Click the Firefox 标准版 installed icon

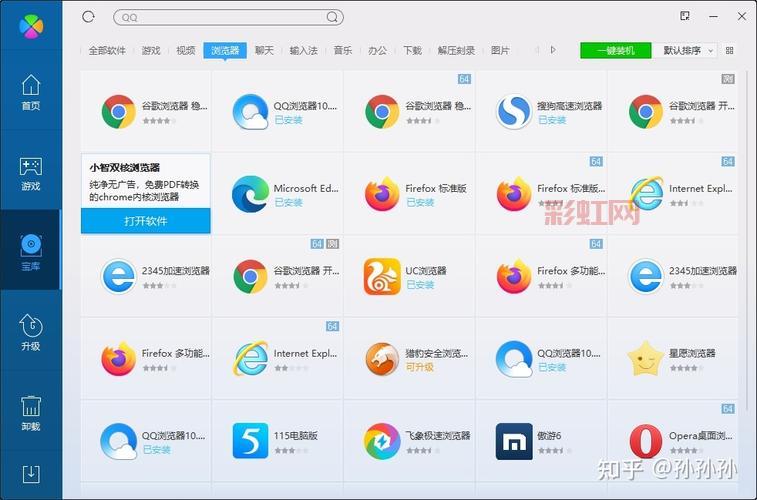[x=382, y=194]
